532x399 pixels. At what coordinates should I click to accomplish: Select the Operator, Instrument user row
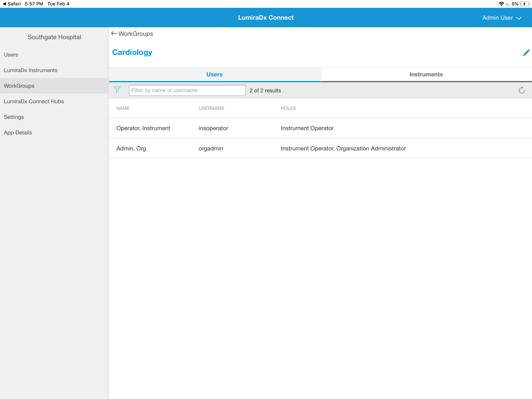[x=320, y=128]
